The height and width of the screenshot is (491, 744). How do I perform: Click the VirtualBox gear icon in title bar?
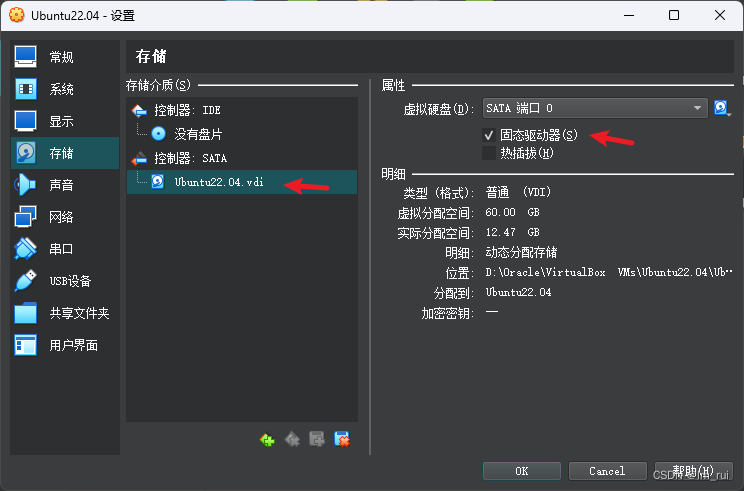[17, 15]
